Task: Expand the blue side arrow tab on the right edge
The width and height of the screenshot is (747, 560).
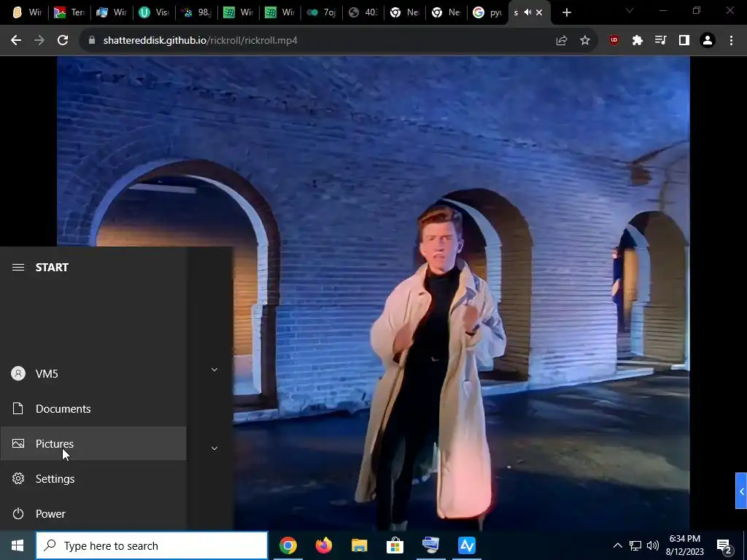Action: pyautogui.click(x=741, y=491)
